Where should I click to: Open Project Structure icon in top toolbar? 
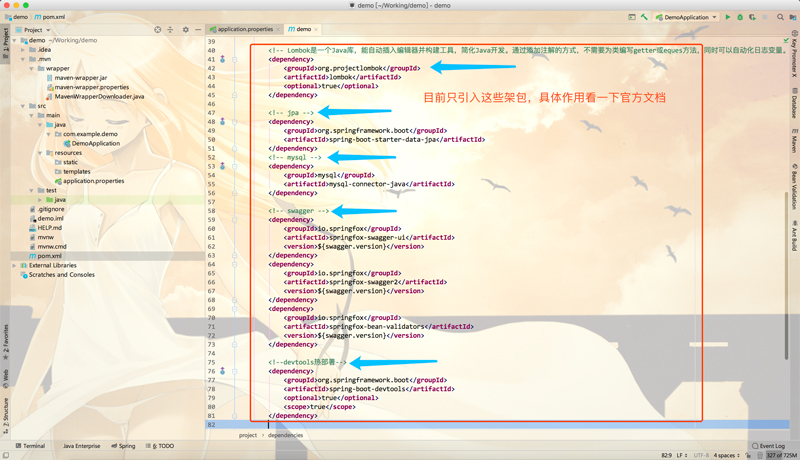793,17
